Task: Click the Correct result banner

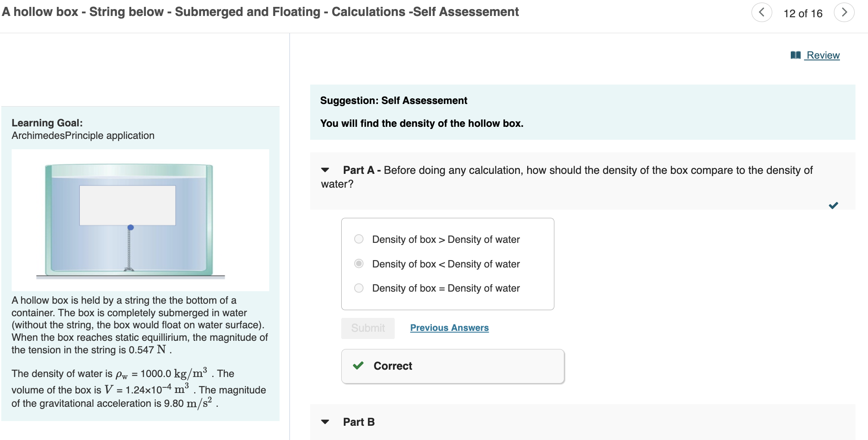Action: (x=453, y=366)
